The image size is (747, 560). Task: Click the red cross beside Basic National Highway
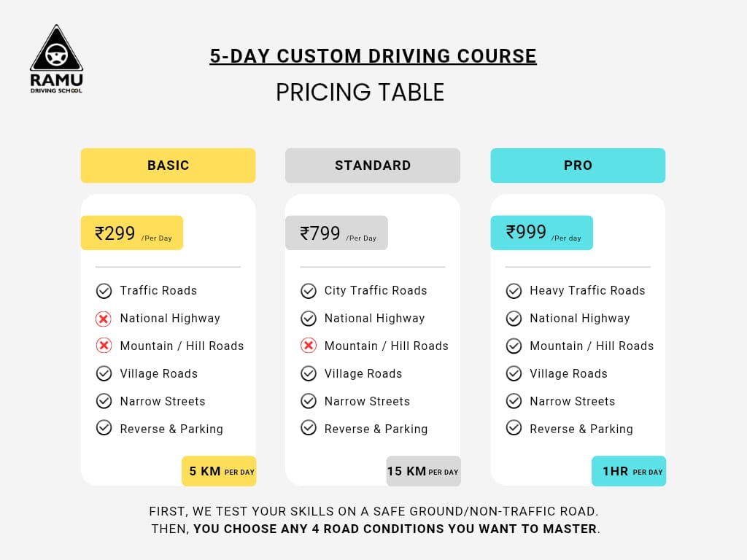point(104,319)
